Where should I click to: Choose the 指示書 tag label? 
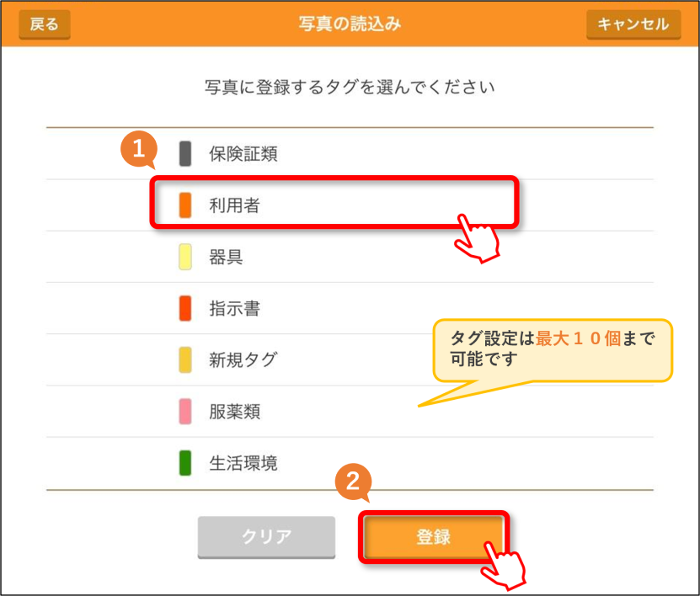coord(234,308)
